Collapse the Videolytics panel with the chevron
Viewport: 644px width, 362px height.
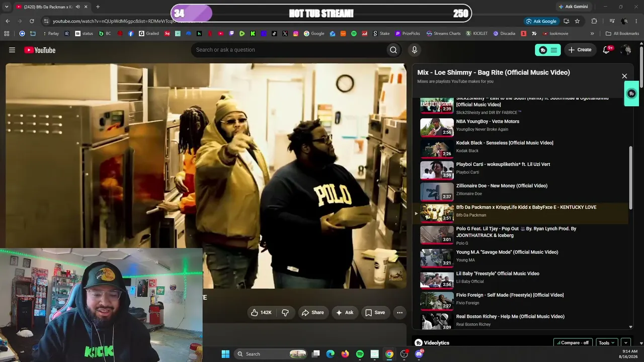(x=626, y=343)
